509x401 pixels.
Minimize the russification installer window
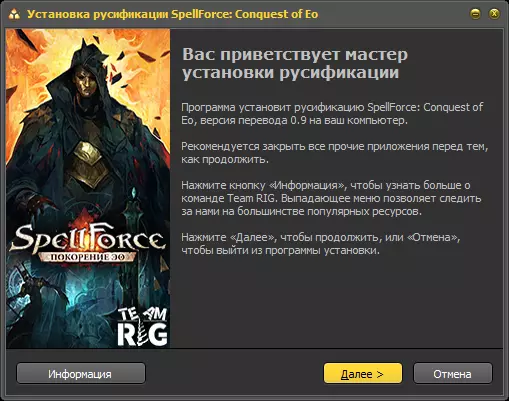coord(475,14)
